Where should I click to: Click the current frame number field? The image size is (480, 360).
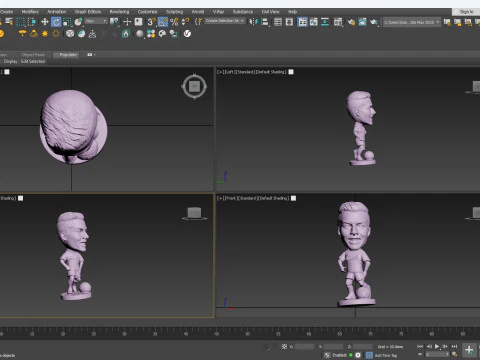(437, 354)
